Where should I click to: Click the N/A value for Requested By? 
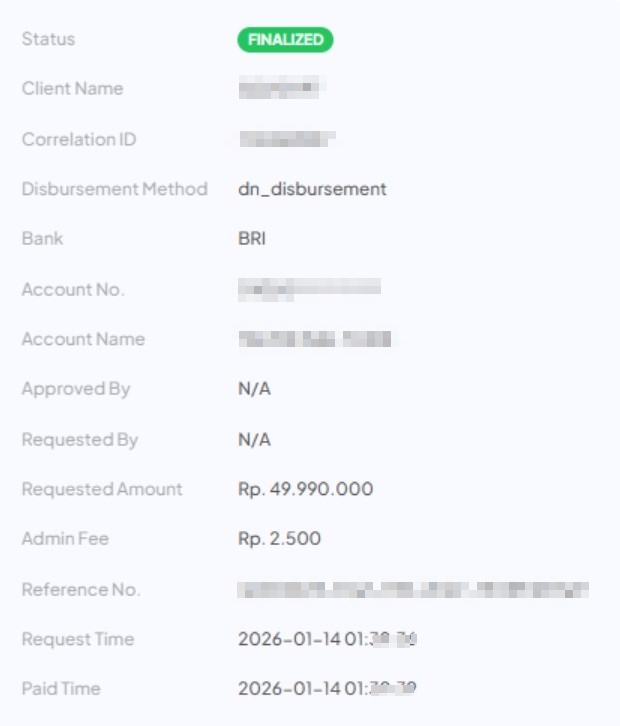254,439
